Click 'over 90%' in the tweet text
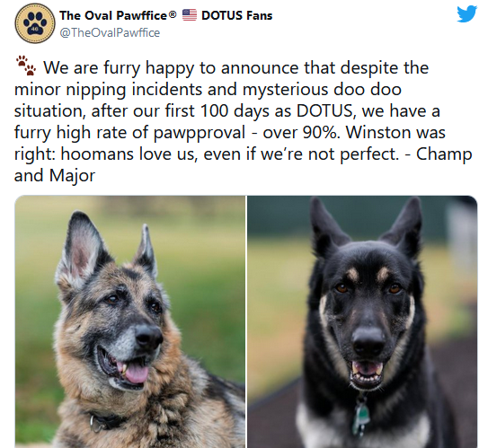 (x=299, y=133)
